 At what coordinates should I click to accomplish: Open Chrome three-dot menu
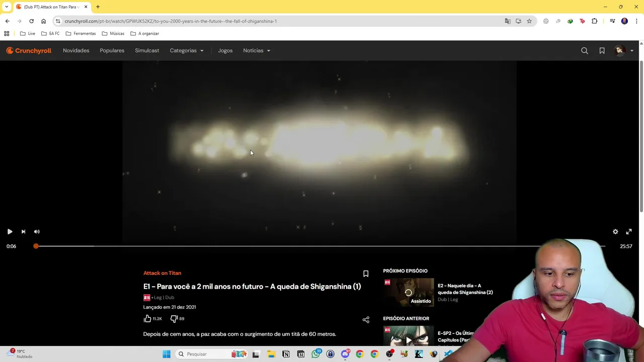636,21
